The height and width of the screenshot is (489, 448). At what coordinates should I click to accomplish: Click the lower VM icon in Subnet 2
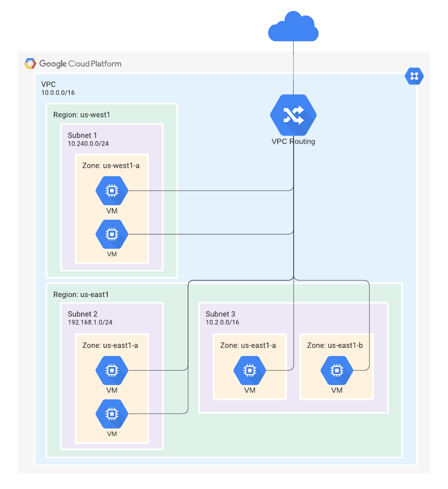tap(111, 414)
